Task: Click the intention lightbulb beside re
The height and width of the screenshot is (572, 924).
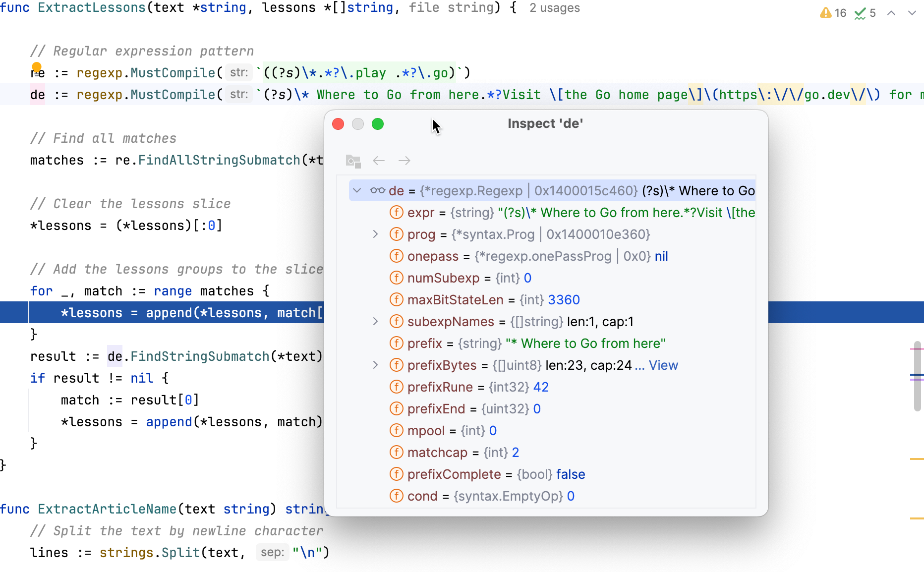Action: [x=37, y=67]
